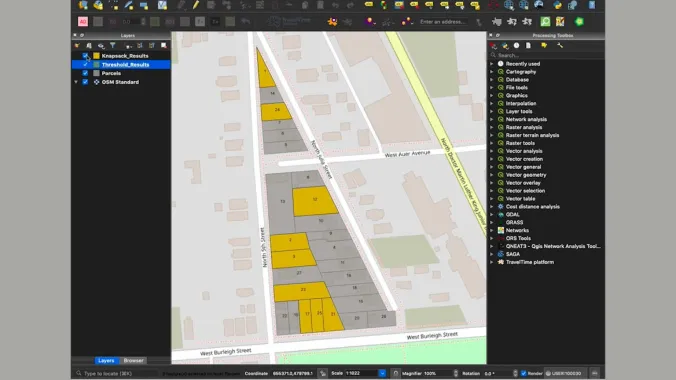Image resolution: width=676 pixels, height=380 pixels.
Task: Switch to the Layers tab
Action: coord(106,361)
